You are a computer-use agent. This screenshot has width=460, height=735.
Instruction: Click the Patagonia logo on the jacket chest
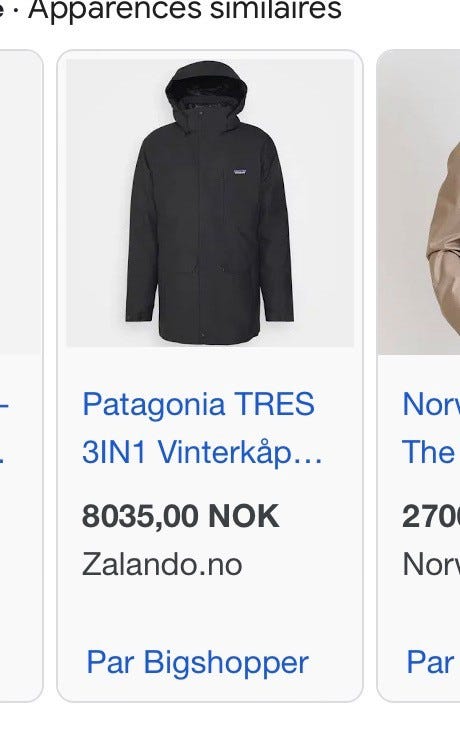[240, 172]
